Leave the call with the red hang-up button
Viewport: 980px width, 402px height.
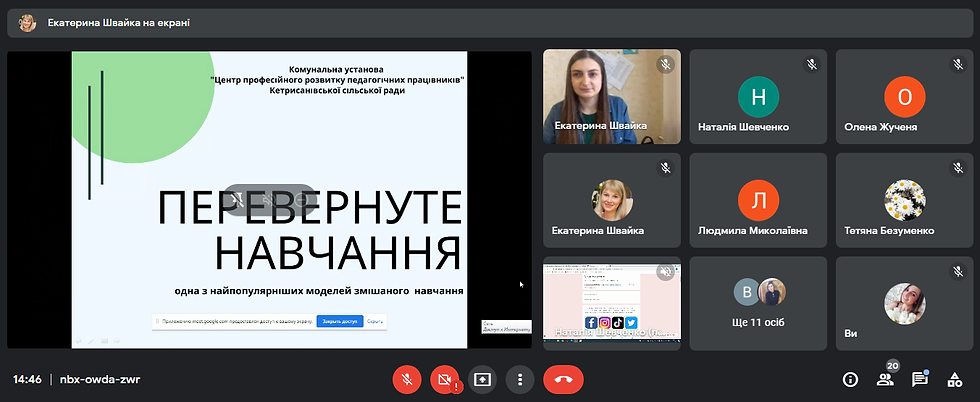tap(563, 379)
